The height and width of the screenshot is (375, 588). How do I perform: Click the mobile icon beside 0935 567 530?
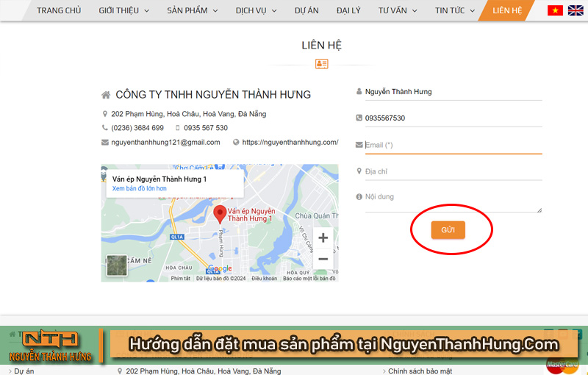click(x=178, y=128)
